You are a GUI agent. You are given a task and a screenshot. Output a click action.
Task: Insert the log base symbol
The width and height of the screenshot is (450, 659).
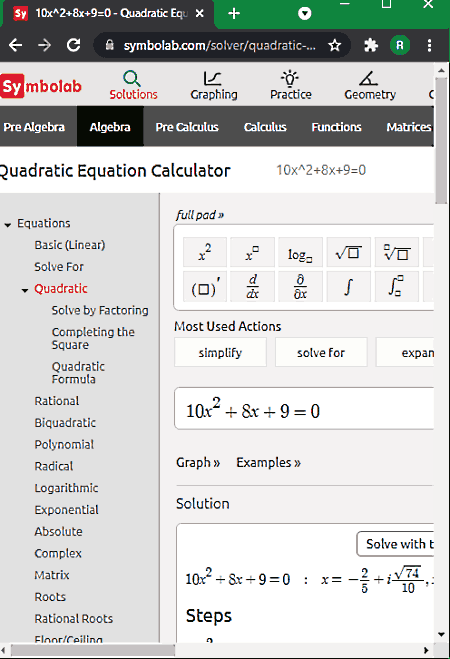300,252
